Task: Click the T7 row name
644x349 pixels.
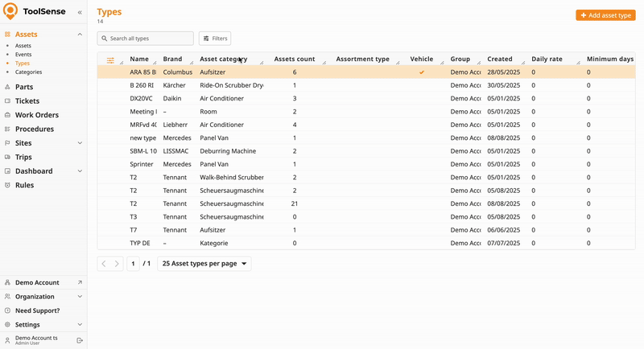Action: pyautogui.click(x=134, y=230)
